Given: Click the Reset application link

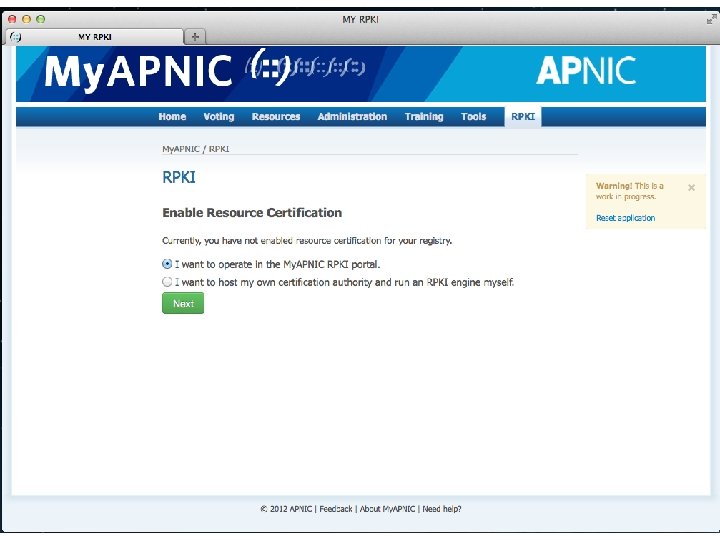Looking at the screenshot, I should click(625, 218).
